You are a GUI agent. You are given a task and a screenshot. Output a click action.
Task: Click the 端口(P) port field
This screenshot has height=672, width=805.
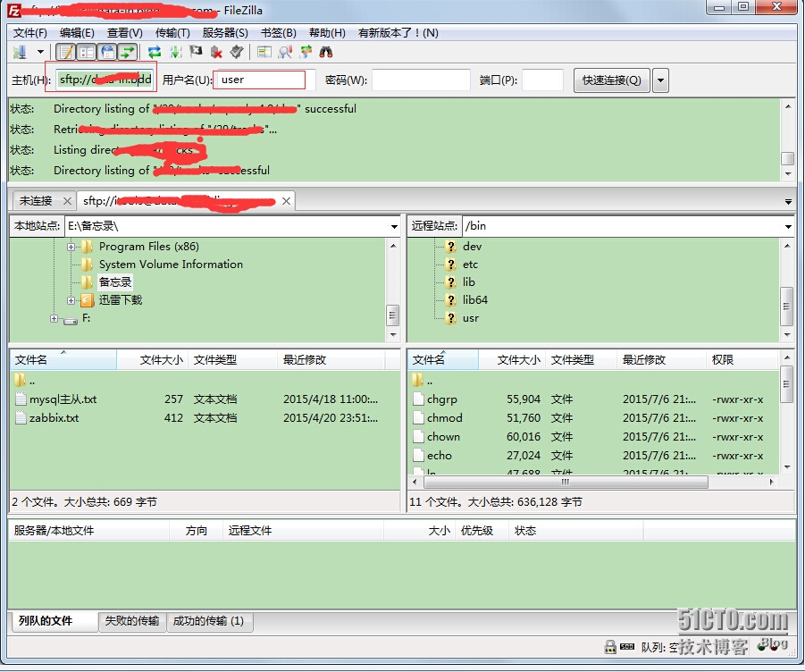542,80
